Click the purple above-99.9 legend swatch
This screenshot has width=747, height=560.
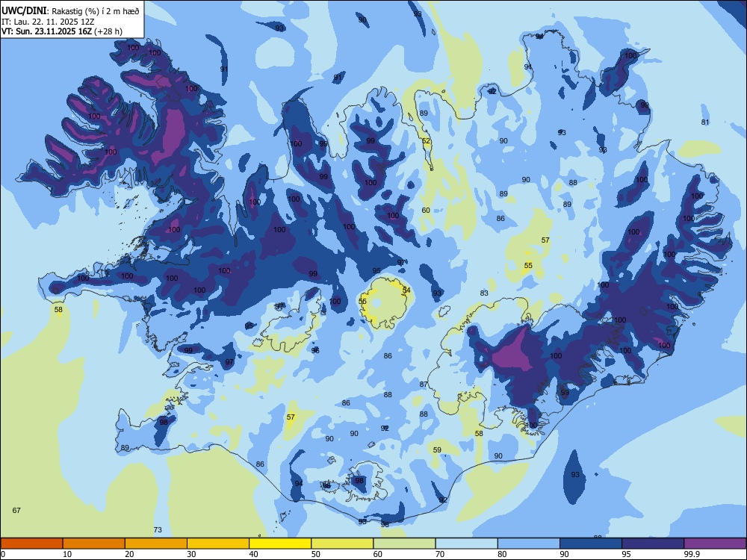point(715,544)
